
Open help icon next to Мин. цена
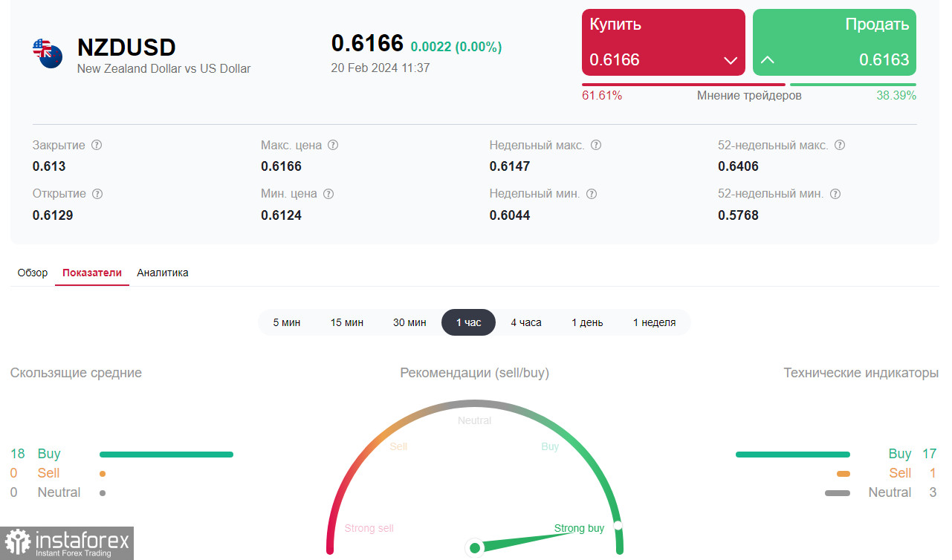328,193
